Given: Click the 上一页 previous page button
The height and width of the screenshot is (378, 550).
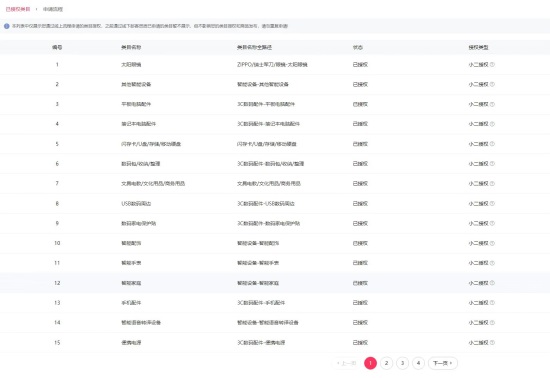Looking at the screenshot, I should click(346, 363).
